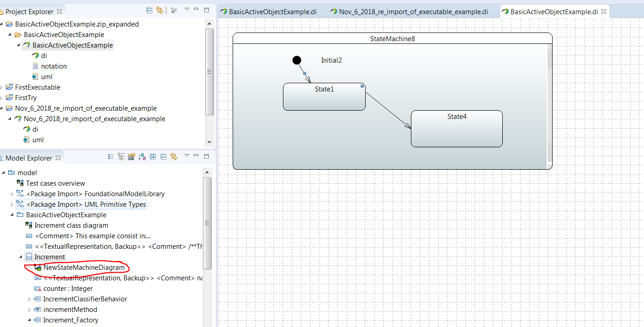
Task: Minimize the Project Explorer view
Action: click(196, 10)
